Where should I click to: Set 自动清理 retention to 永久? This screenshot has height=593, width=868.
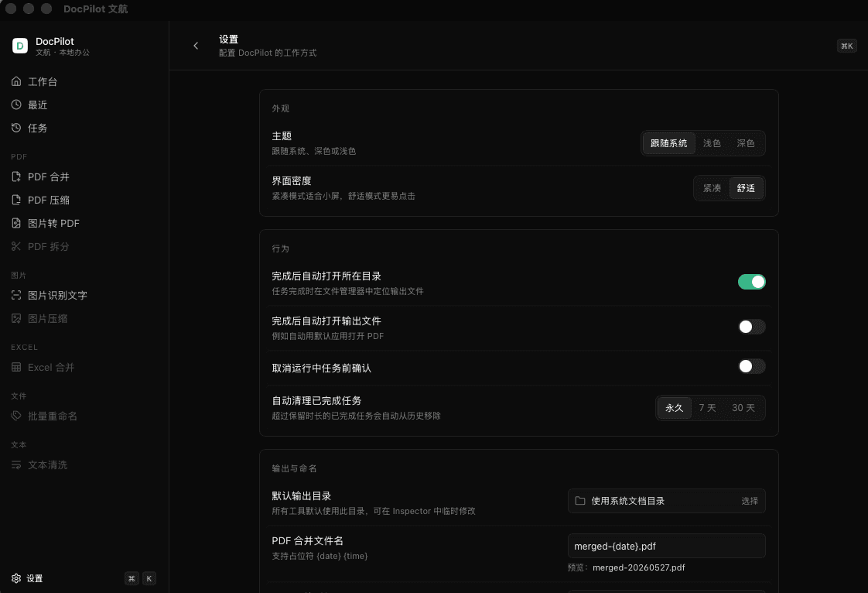pos(675,408)
